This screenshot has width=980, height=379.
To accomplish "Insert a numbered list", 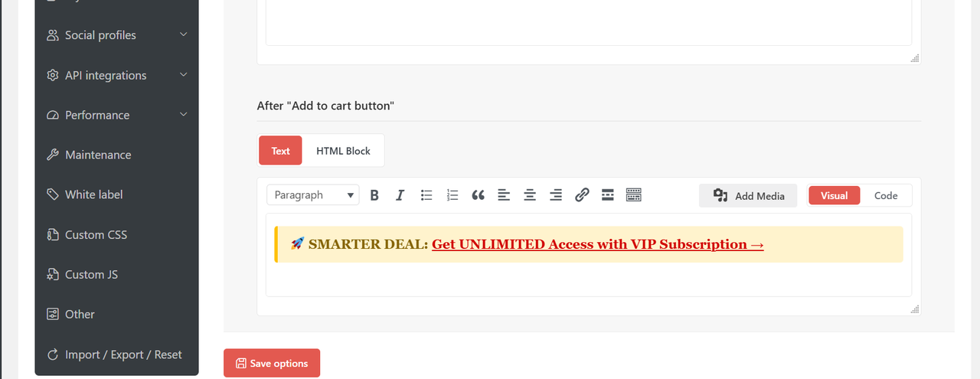I will point(452,195).
